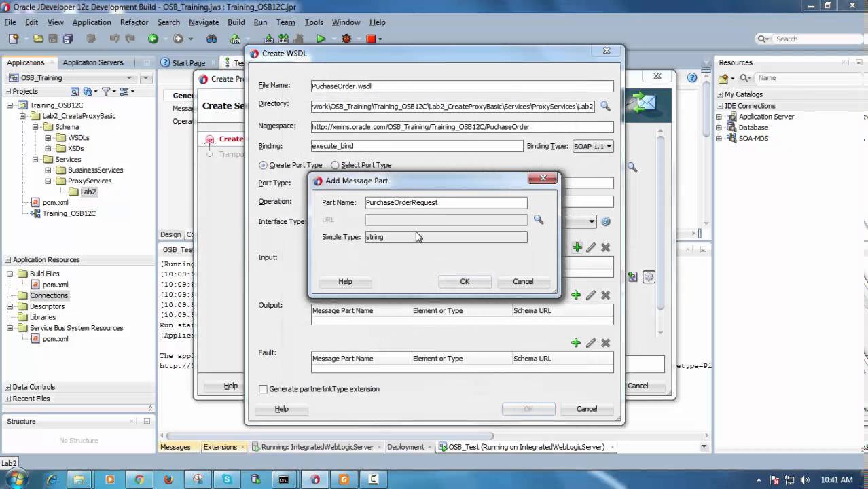
Task: Click the Windows Start button
Action: tap(15, 479)
